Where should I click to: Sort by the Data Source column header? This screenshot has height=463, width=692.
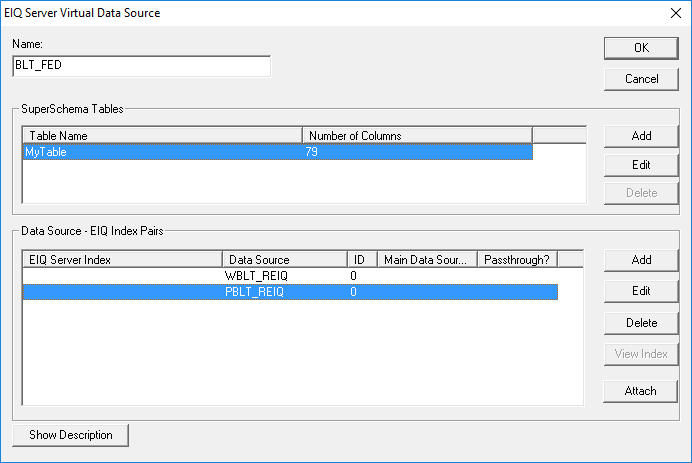click(x=285, y=260)
